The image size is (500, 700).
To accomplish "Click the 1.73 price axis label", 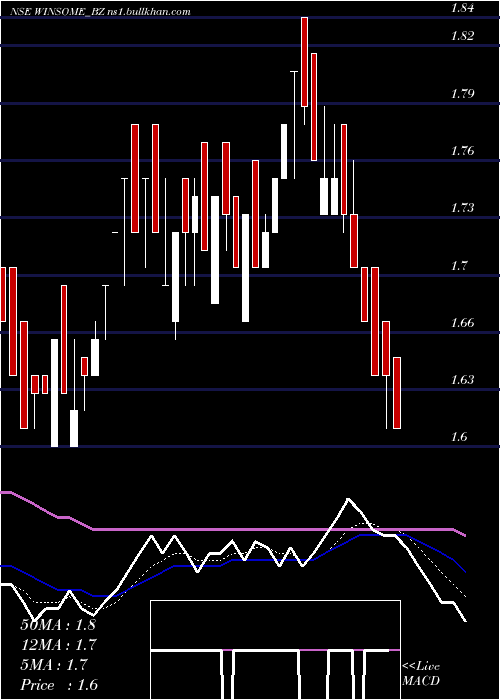I will pos(462,208).
